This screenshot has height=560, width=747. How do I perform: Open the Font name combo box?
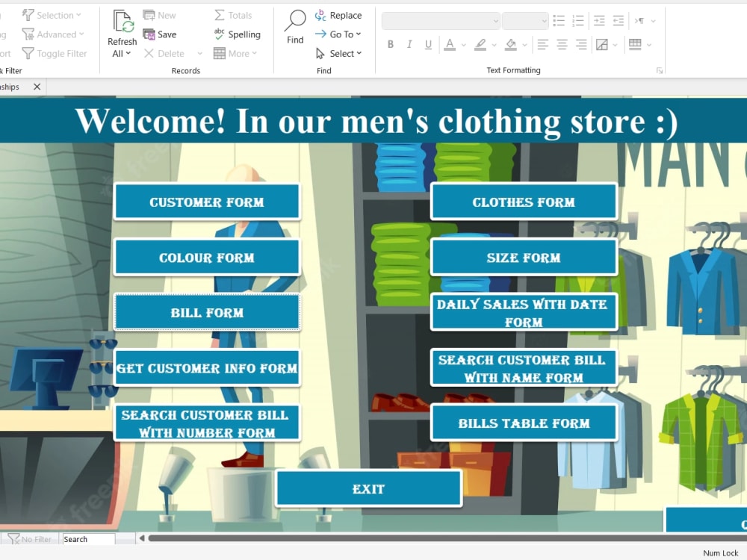click(441, 21)
